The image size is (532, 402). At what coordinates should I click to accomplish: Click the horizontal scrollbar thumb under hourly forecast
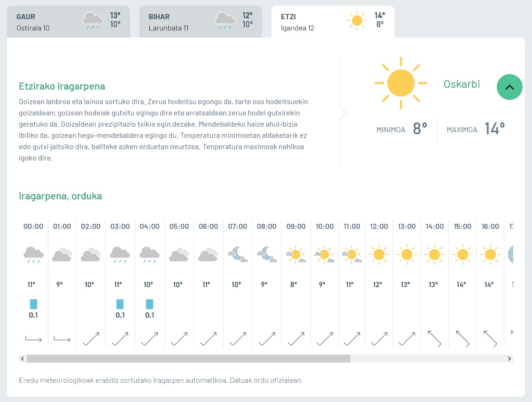tap(188, 359)
